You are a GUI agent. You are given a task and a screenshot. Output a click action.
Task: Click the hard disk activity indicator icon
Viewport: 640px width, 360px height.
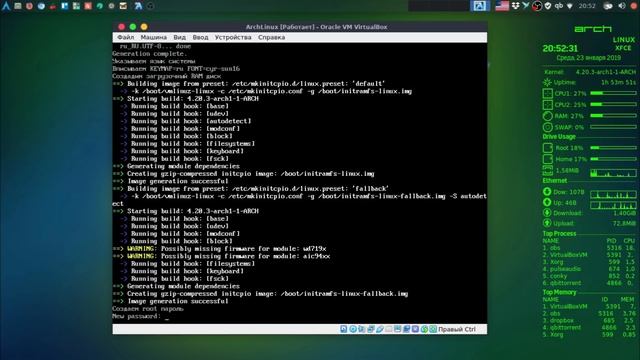[344, 329]
